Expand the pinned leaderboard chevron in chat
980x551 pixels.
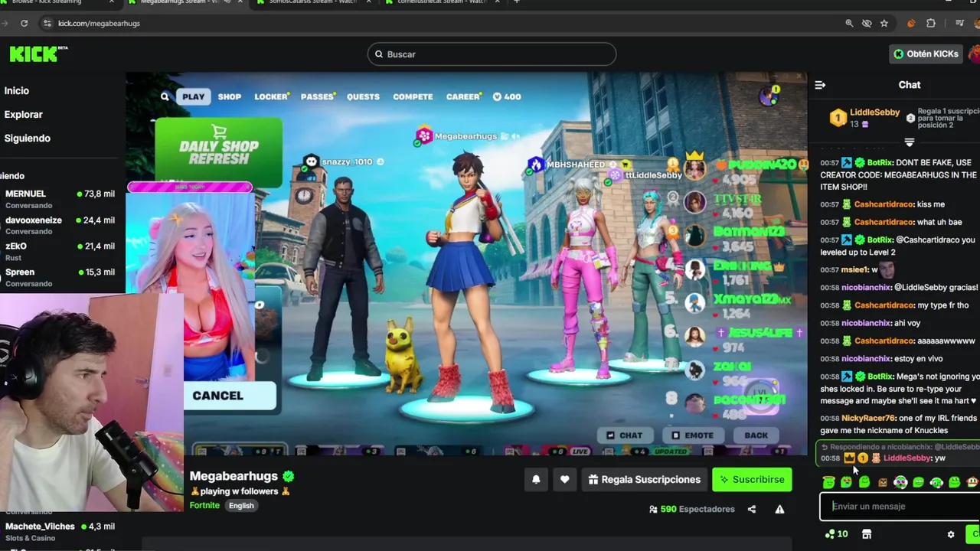[x=909, y=142]
